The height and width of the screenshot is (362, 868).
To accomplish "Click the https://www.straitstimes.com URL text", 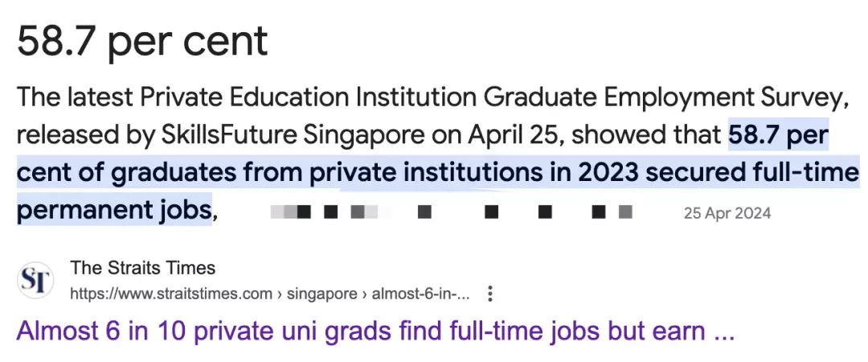I will point(171,294).
